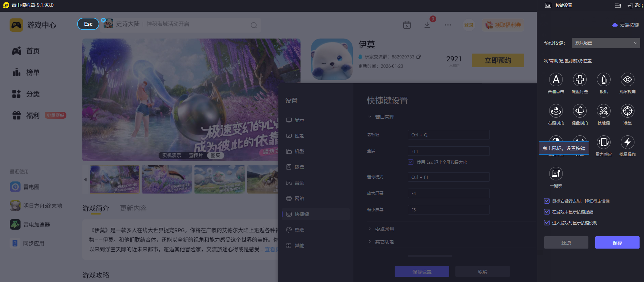Screen dimensions: 644x282
Task: Click 退出 to exit key settings
Action: [635, 5]
